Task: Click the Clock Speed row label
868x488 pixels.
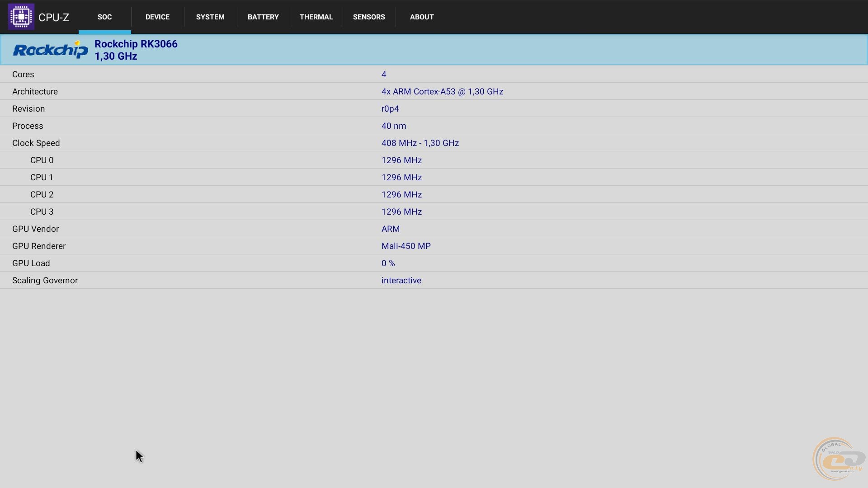Action: (36, 143)
